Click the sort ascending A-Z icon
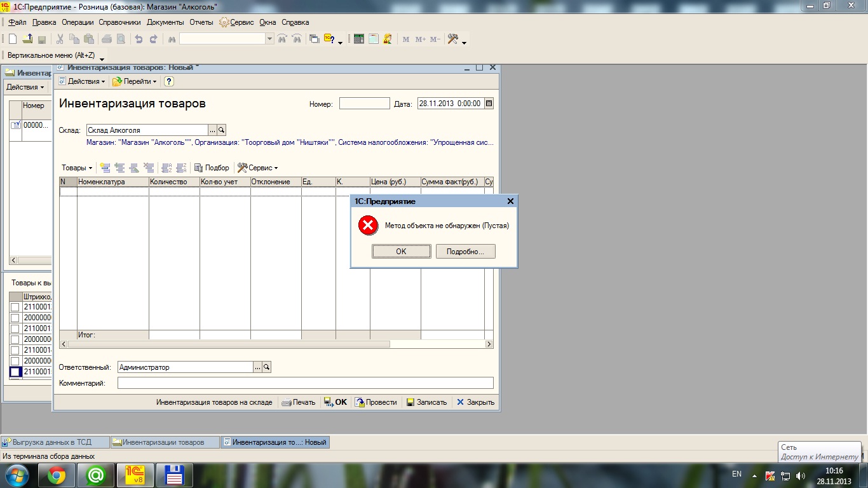Screen dimensions: 868x488 point(167,168)
